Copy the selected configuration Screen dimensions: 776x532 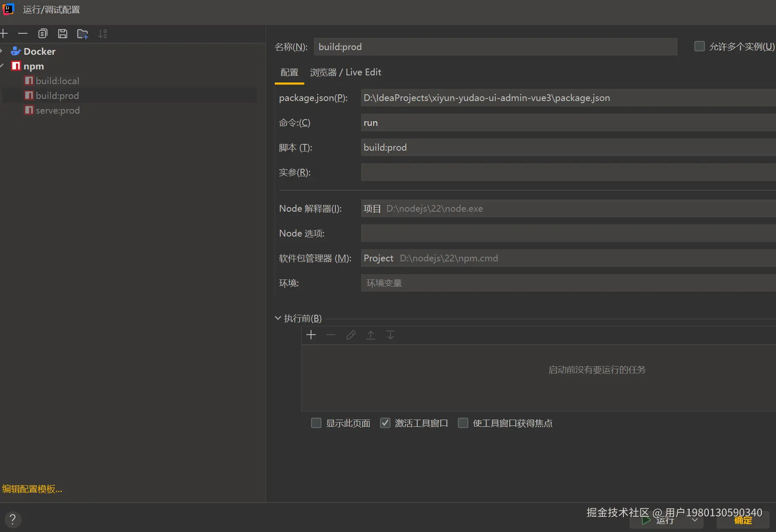pyautogui.click(x=43, y=34)
